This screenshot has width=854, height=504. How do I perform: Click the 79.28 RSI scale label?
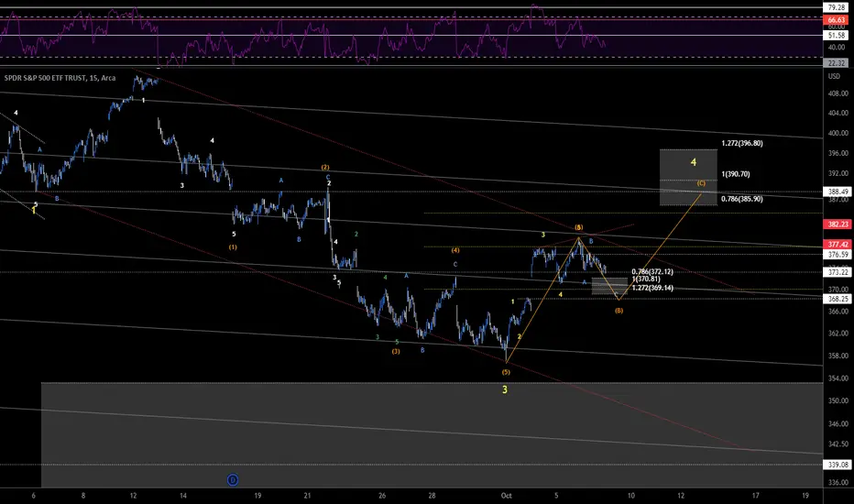coord(837,7)
